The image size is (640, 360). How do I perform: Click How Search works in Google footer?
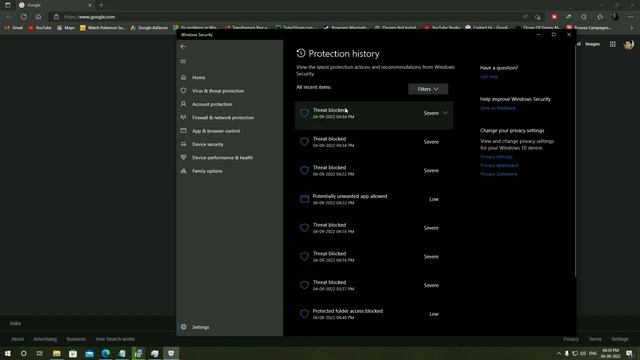pos(115,339)
